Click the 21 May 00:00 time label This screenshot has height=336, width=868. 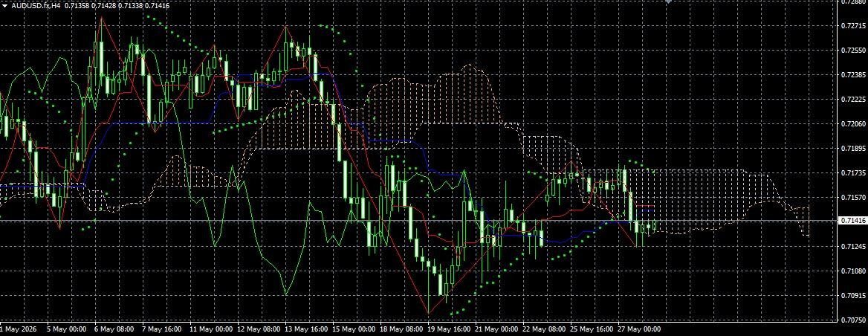496,329
